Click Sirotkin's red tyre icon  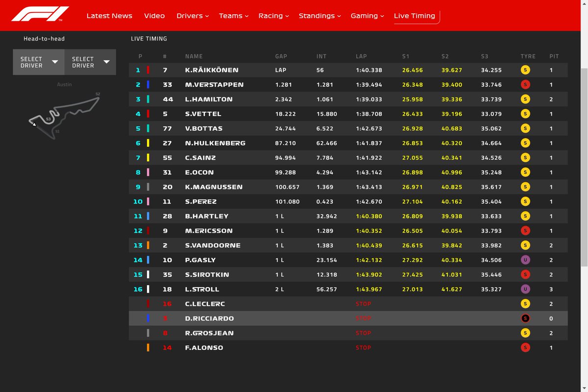pos(525,275)
